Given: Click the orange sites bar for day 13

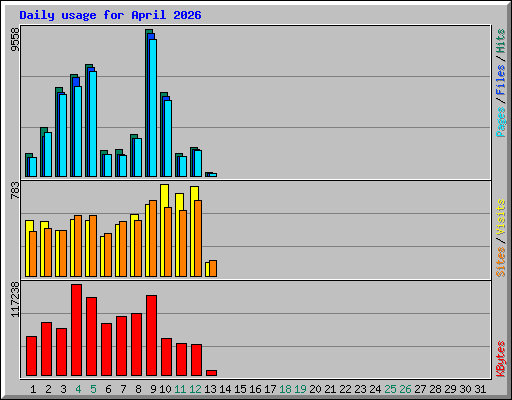Looking at the screenshot, I should (213, 269).
